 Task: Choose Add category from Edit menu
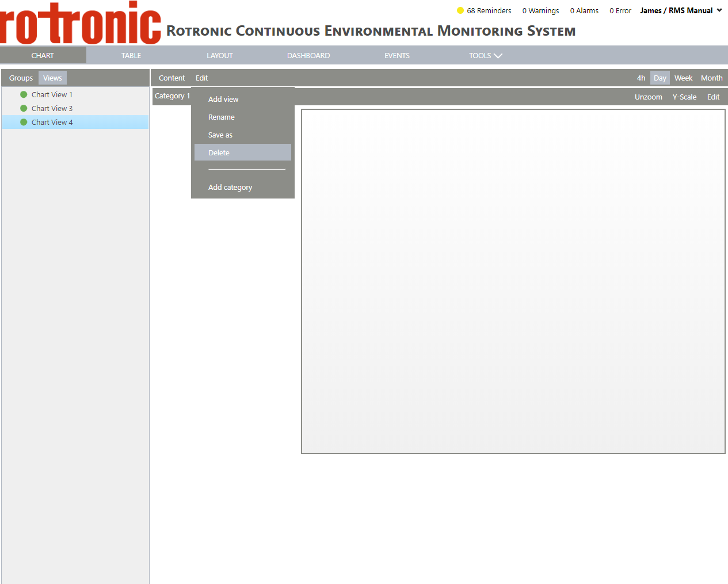(243, 187)
